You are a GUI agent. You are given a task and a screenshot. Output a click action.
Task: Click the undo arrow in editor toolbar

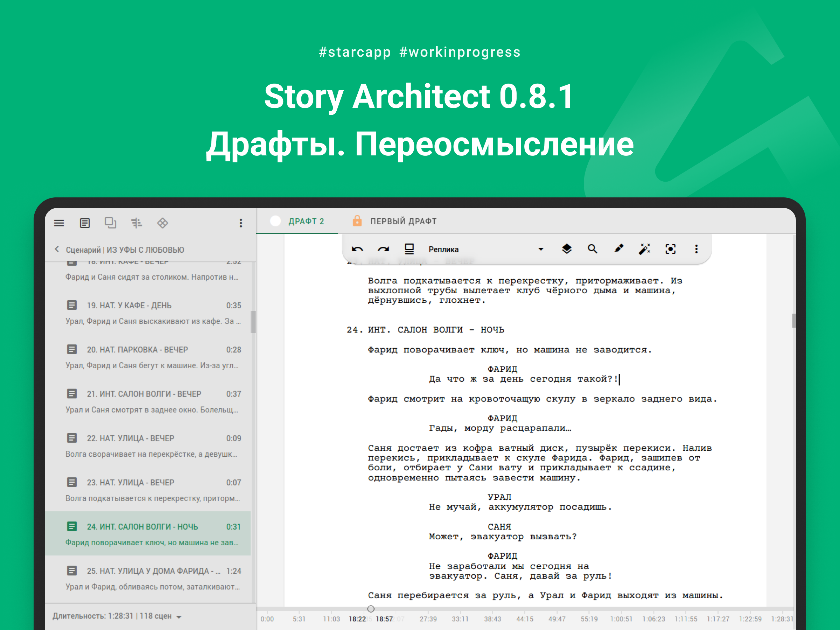click(x=357, y=249)
